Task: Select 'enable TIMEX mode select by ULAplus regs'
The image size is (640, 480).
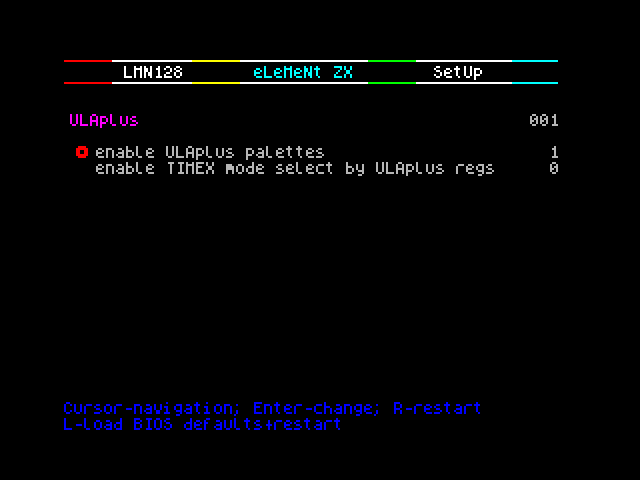Action: tap(295, 169)
